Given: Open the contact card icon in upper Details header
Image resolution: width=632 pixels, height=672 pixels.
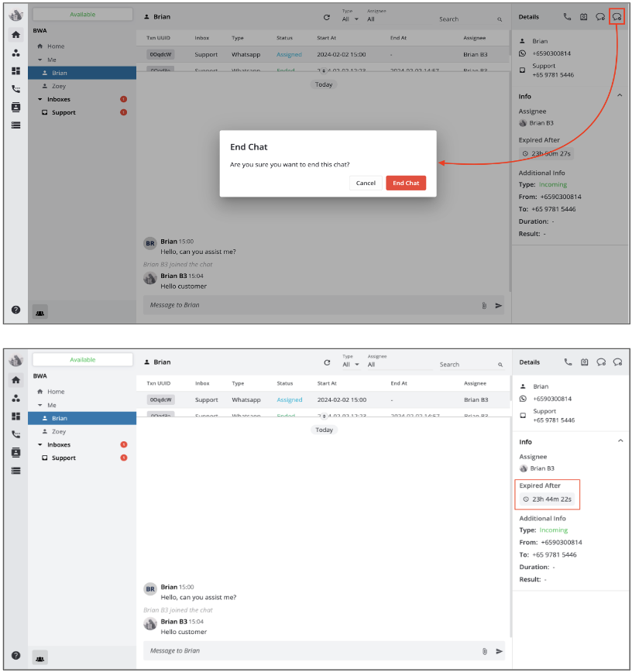Looking at the screenshot, I should 583,17.
